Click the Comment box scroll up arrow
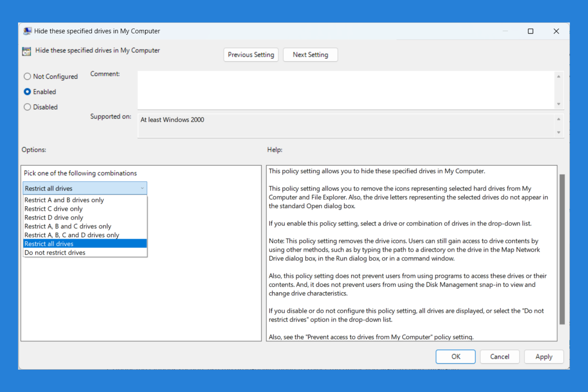The height and width of the screenshot is (392, 588). click(x=559, y=76)
